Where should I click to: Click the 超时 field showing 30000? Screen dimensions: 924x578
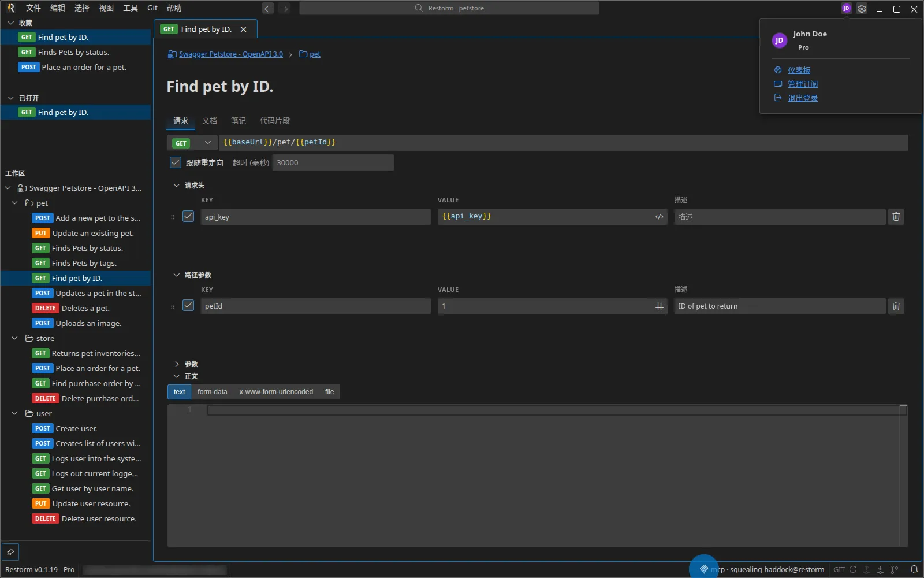tap(333, 162)
